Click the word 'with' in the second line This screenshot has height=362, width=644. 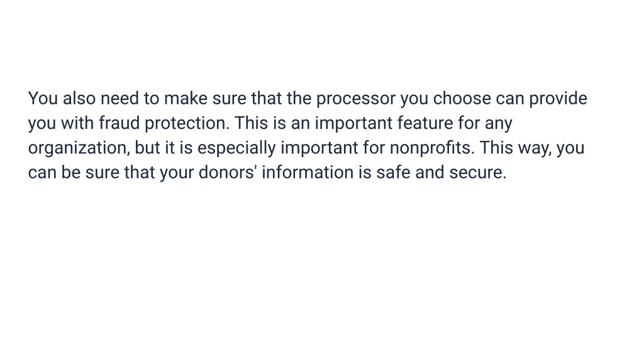(x=77, y=124)
